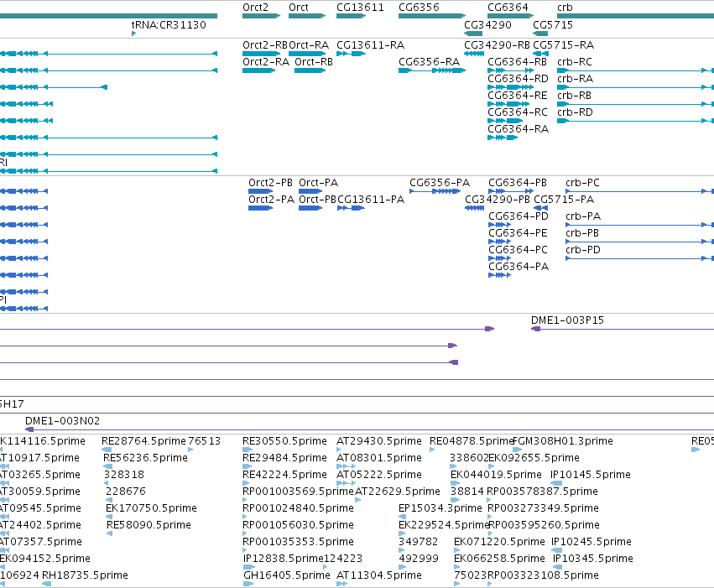Click protein CG34290-PB
This screenshot has height=588, width=714.
pos(475,208)
